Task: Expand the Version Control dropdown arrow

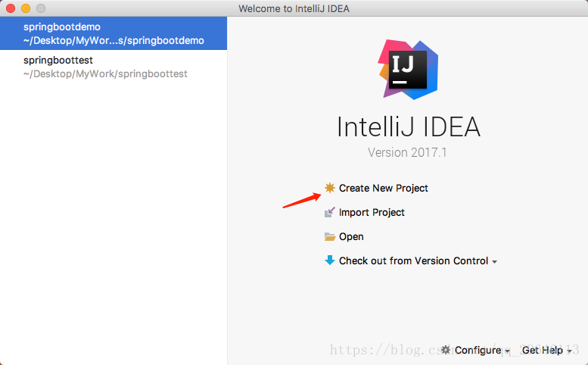Action: [494, 262]
